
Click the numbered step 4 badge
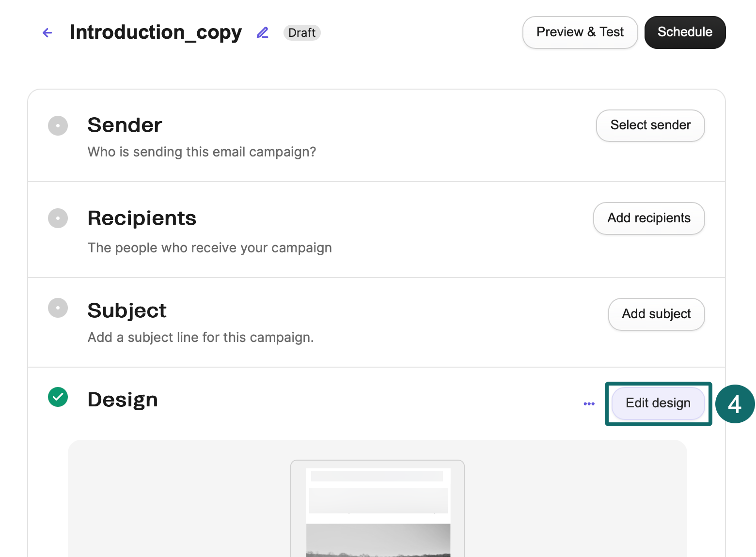point(735,404)
